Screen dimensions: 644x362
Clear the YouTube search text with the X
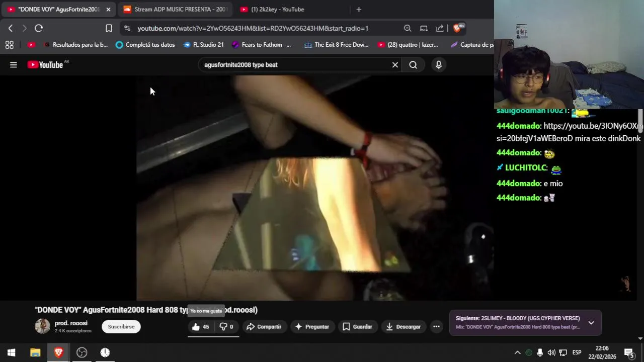coord(395,64)
